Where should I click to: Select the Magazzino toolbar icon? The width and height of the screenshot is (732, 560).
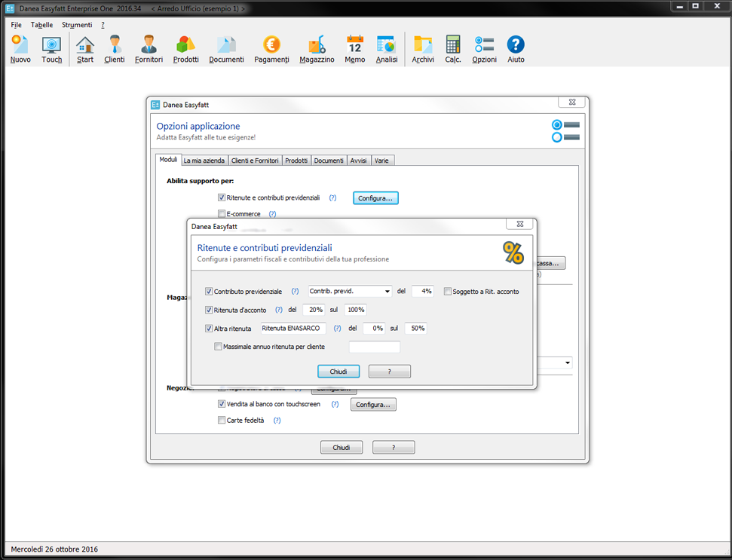coord(317,49)
